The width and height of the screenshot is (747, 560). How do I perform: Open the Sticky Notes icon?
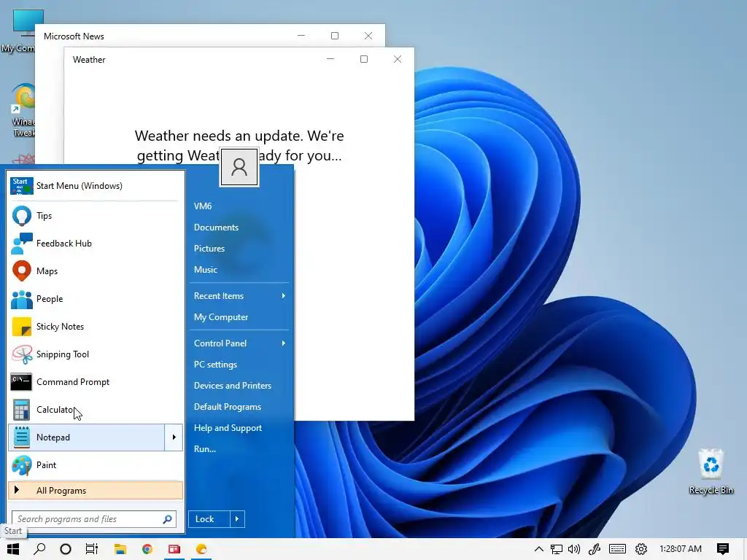pos(21,327)
